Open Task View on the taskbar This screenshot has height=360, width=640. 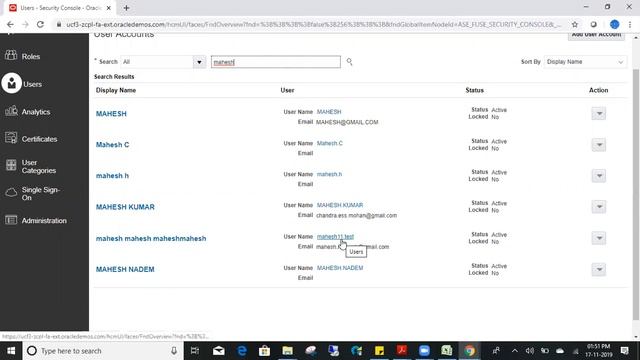195,351
